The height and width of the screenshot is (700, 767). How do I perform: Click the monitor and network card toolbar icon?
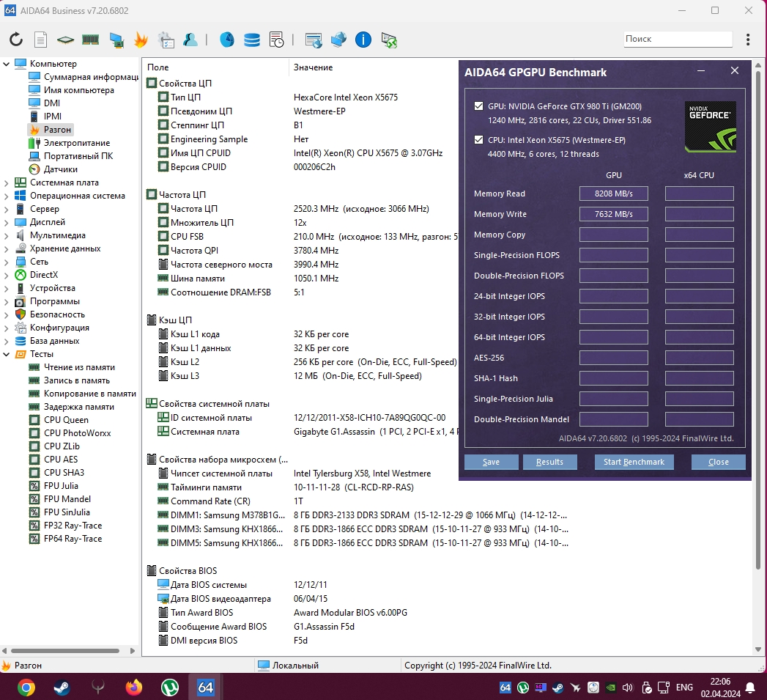(116, 40)
